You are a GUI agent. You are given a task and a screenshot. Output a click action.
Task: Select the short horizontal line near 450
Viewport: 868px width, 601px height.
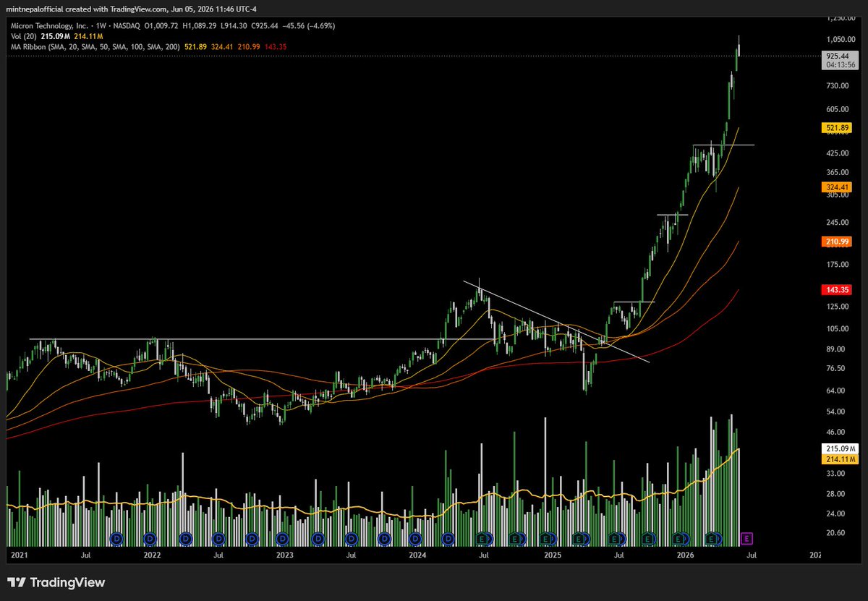pyautogui.click(x=723, y=145)
